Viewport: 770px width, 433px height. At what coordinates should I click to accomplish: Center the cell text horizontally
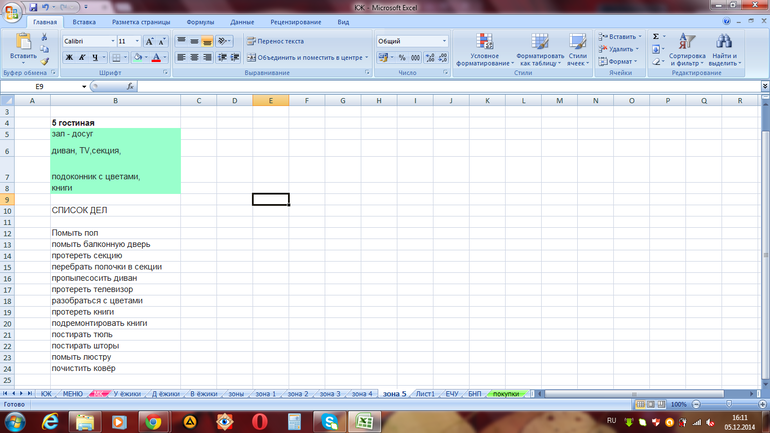click(x=194, y=57)
